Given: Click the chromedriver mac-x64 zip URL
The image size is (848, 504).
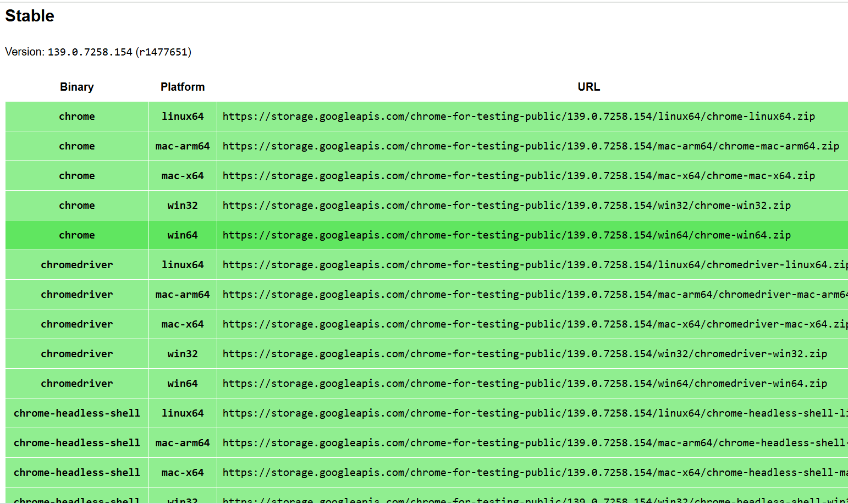Looking at the screenshot, I should pyautogui.click(x=535, y=324).
